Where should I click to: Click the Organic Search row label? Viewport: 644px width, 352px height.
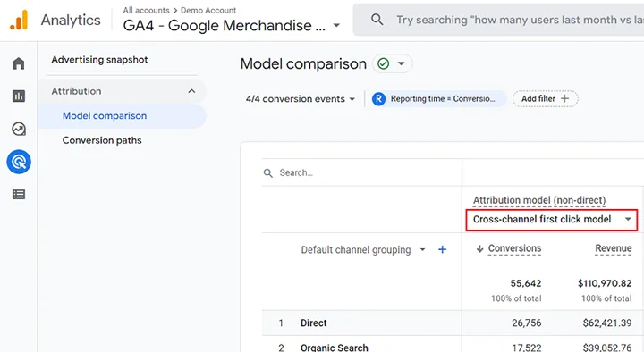[334, 348]
